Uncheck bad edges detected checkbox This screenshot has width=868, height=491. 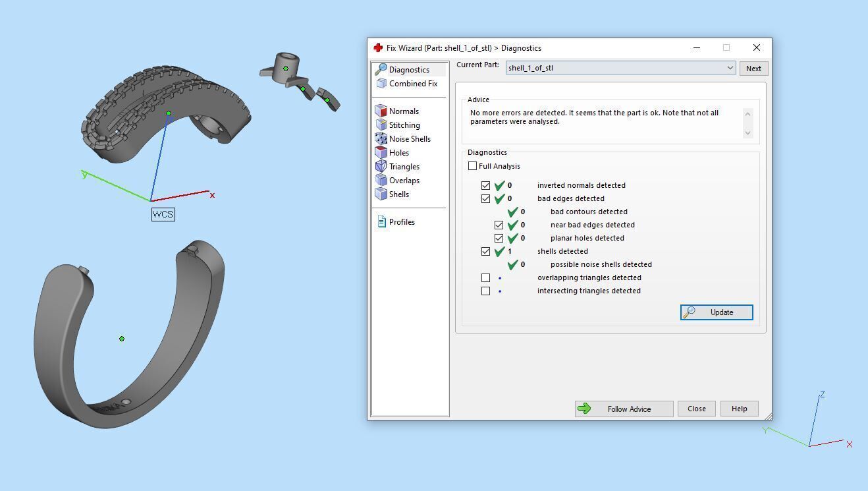[486, 198]
